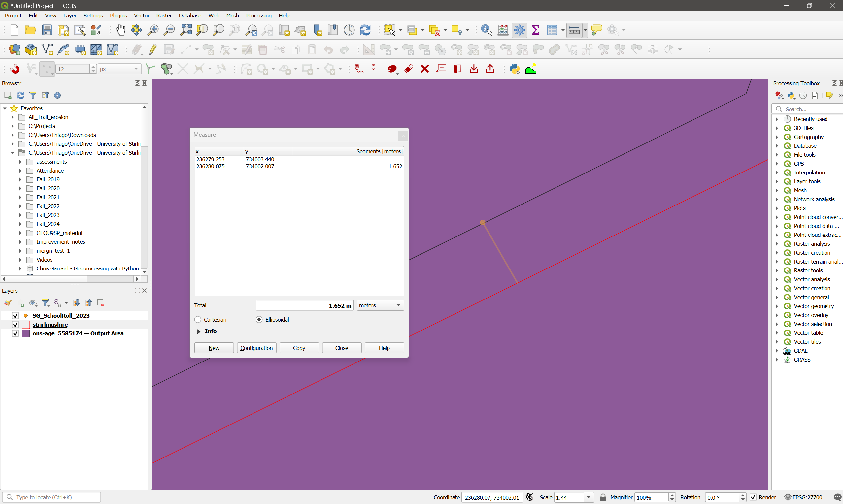Click the Configuration button

coord(256,348)
